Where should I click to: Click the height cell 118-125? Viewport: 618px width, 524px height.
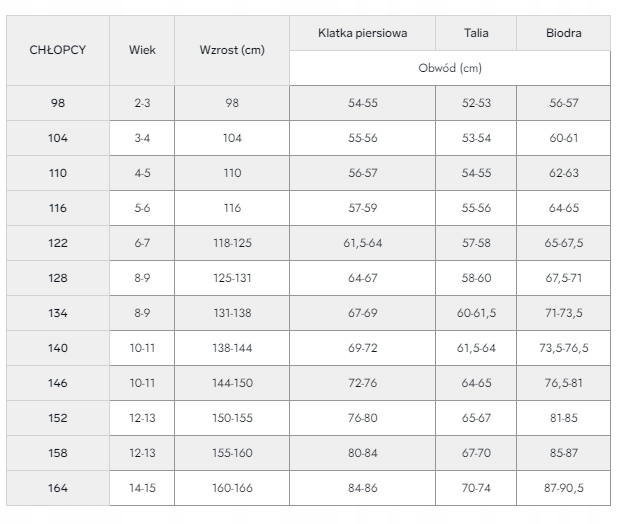point(232,243)
